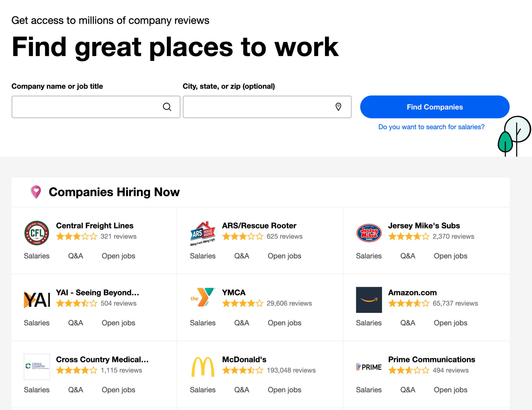
Task: Click '29,606 reviews' for YMCA
Action: 289,303
